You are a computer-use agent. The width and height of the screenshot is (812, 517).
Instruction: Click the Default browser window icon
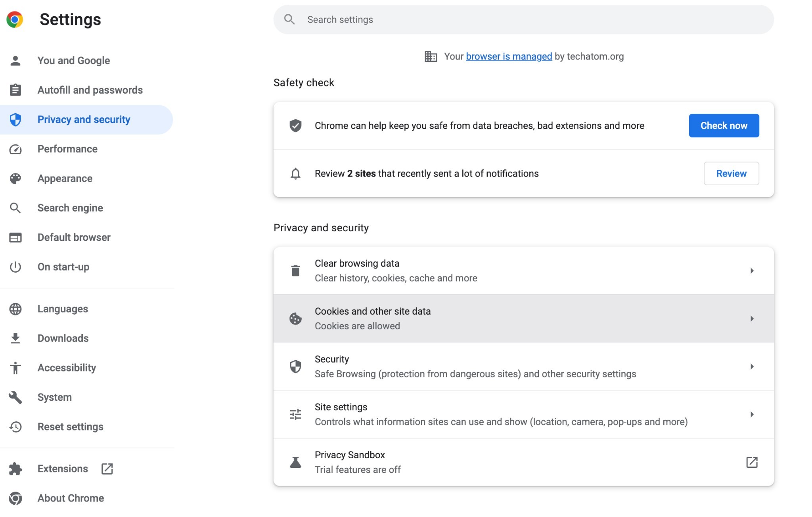point(15,237)
